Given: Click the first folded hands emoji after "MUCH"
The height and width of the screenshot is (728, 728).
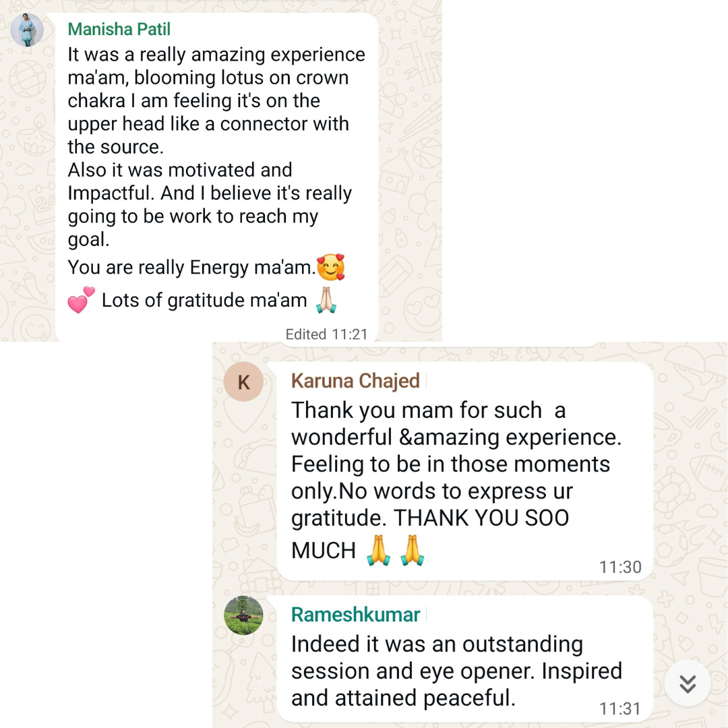Looking at the screenshot, I should (378, 551).
